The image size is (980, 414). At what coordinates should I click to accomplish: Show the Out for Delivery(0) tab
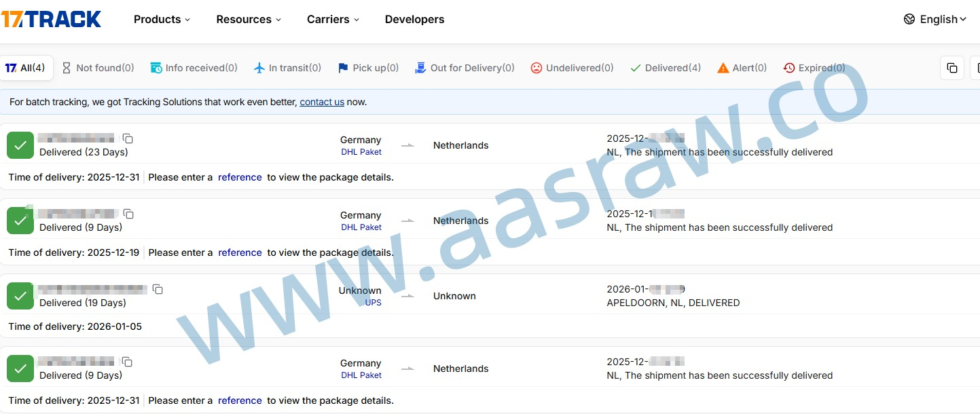coord(465,68)
